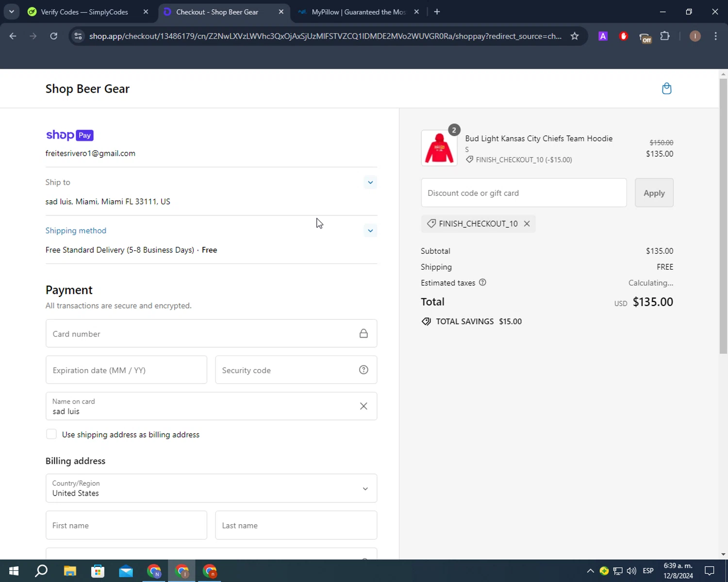Open the network icon in system tray
Screen dimensions: 728x582
(617, 571)
